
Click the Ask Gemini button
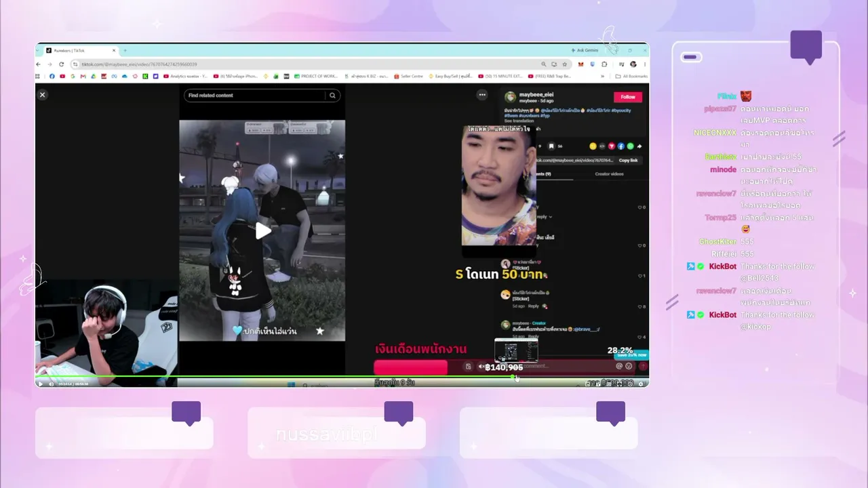(x=585, y=50)
